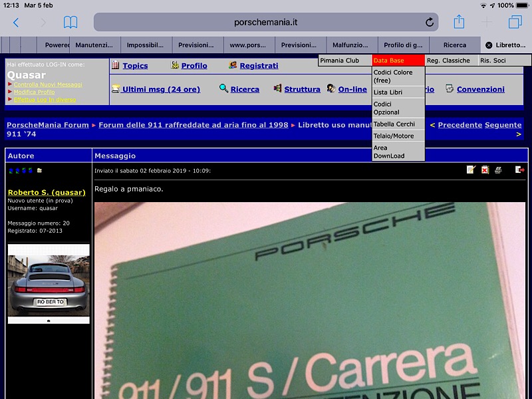
Task: Click the magnifier icon next to Ricerca
Action: 223,88
